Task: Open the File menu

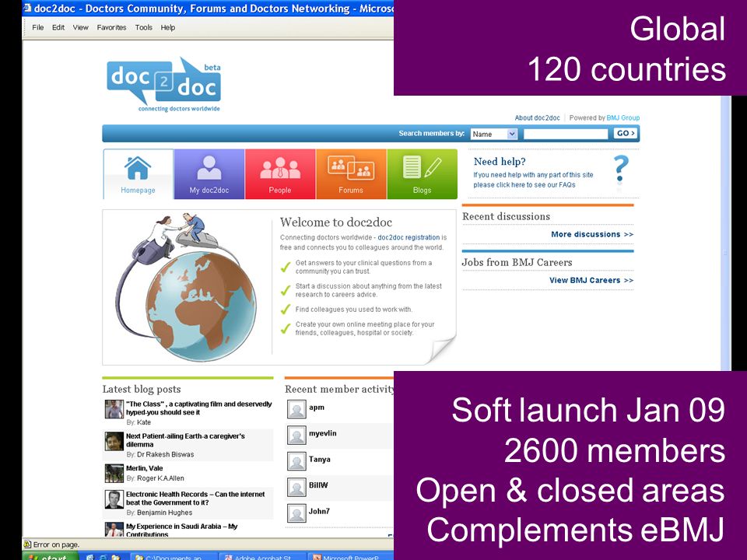Action: [x=37, y=28]
